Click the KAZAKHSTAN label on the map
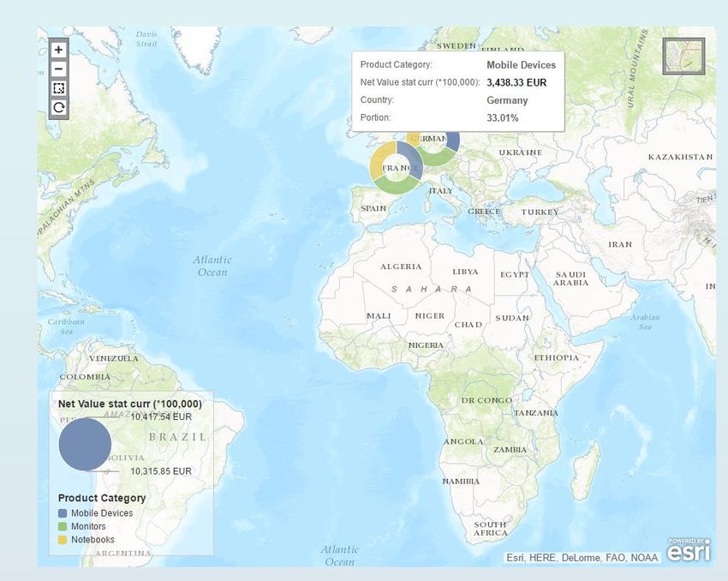Image resolution: width=728 pixels, height=581 pixels. pos(680,157)
